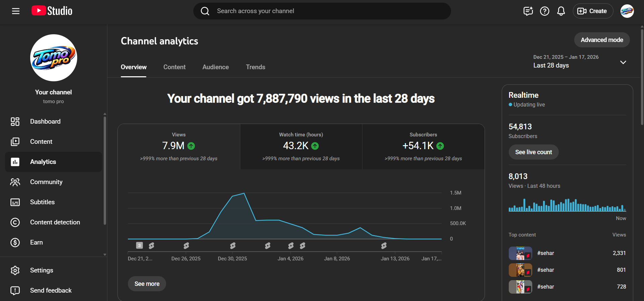Open the notifications bell
644x301 pixels.
(x=561, y=11)
